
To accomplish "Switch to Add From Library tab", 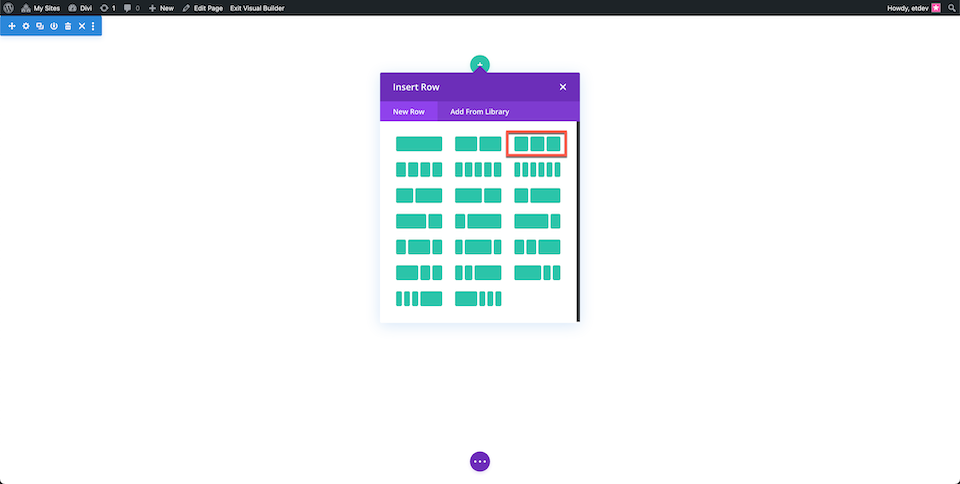I will click(479, 111).
